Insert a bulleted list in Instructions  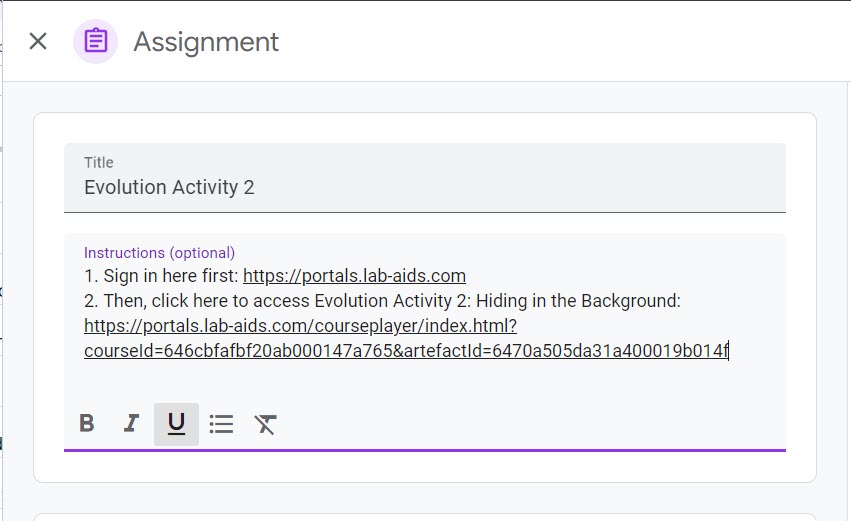pyautogui.click(x=221, y=424)
